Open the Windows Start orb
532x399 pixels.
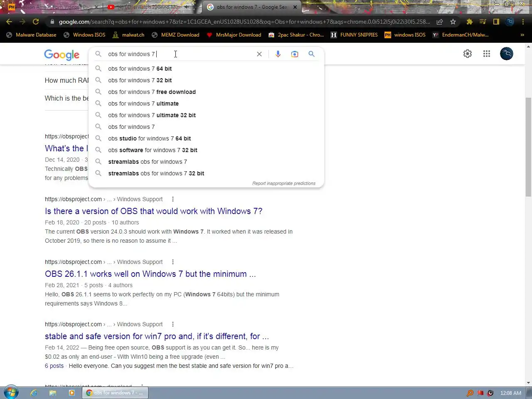point(11,392)
